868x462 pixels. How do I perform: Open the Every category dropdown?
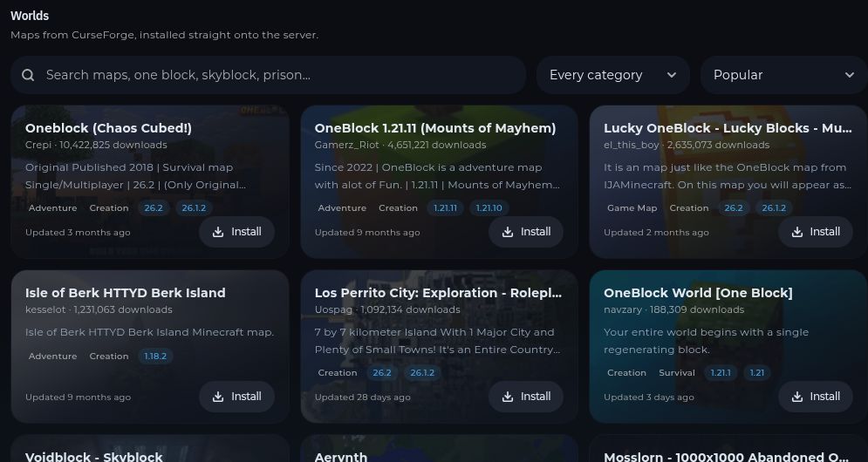click(x=612, y=75)
